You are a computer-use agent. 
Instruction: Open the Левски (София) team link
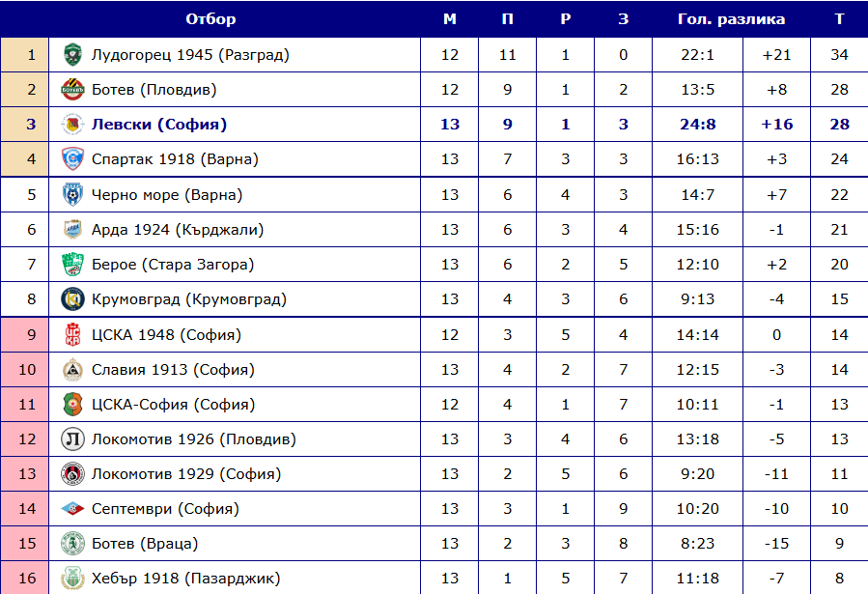pyautogui.click(x=159, y=125)
